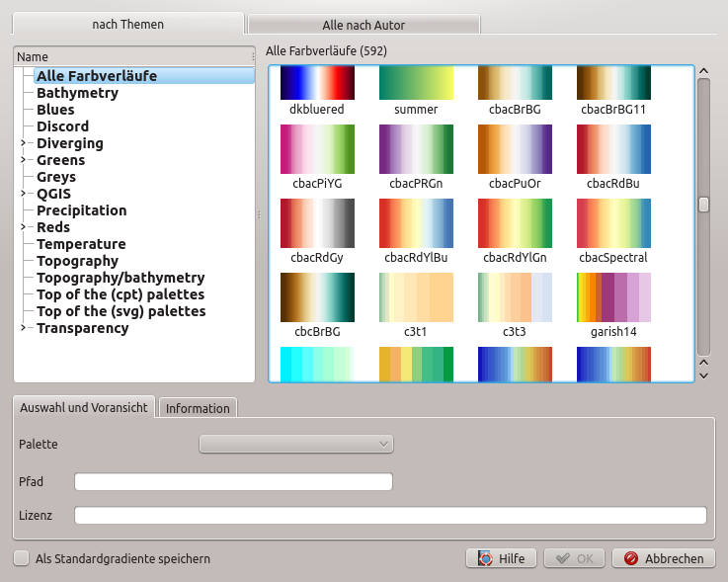The image size is (728, 582).
Task: Select Top of the (cpt) palettes
Action: coord(121,294)
